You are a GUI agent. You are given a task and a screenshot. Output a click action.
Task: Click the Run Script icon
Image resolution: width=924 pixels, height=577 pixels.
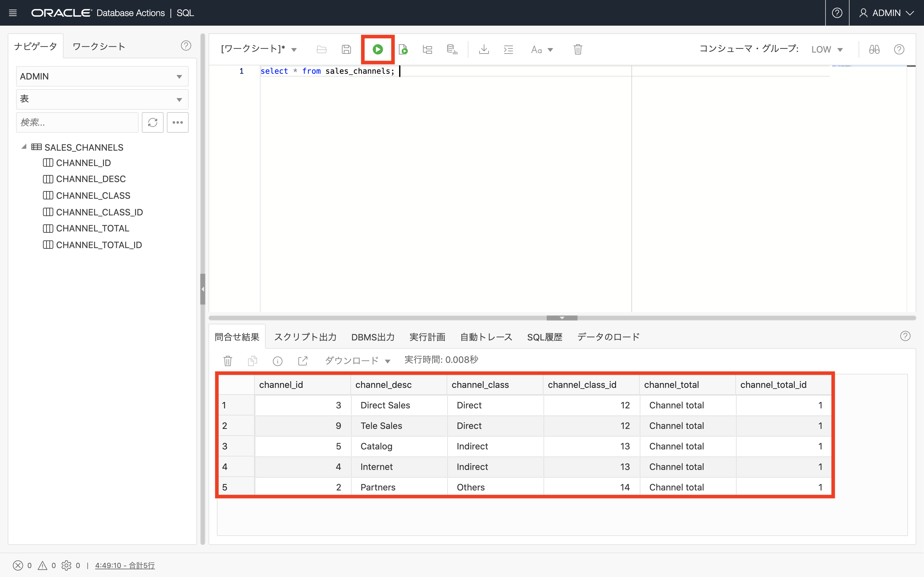click(x=403, y=49)
